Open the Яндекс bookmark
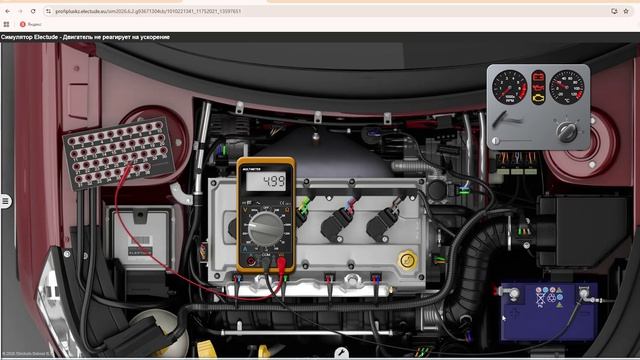The width and height of the screenshot is (640, 360). (31, 24)
